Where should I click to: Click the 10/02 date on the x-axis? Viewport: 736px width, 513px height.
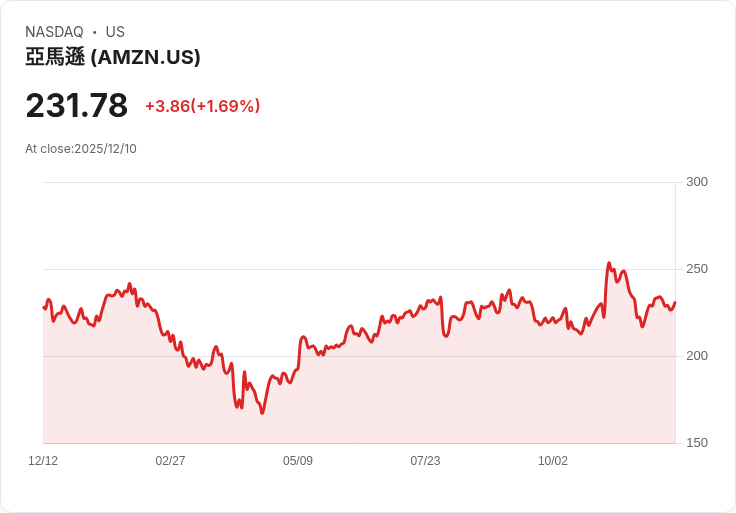click(x=553, y=461)
